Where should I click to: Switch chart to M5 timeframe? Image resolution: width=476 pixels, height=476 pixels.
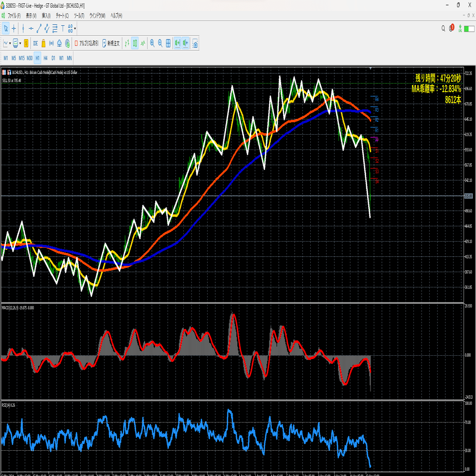click(x=14, y=58)
